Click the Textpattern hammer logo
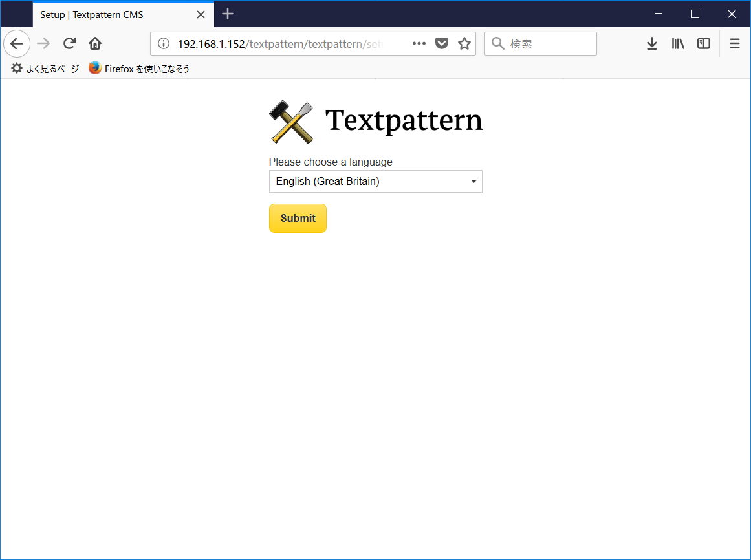This screenshot has height=560, width=751. (290, 122)
